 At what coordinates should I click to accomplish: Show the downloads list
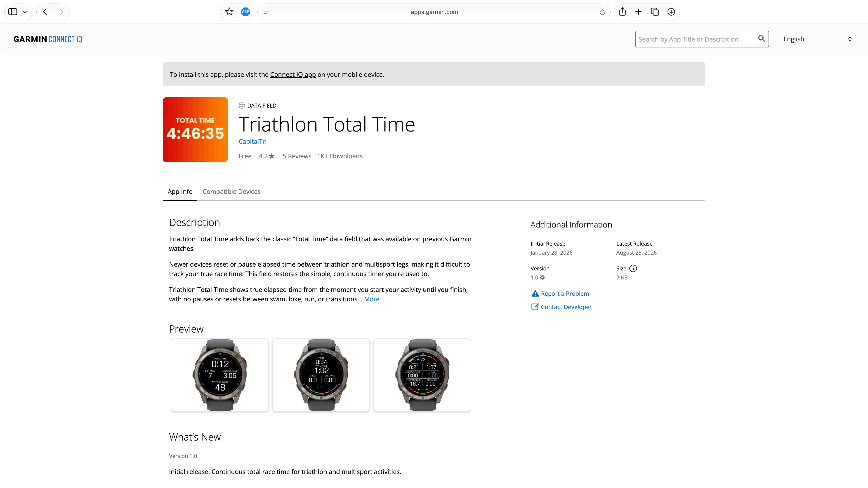[x=671, y=12]
